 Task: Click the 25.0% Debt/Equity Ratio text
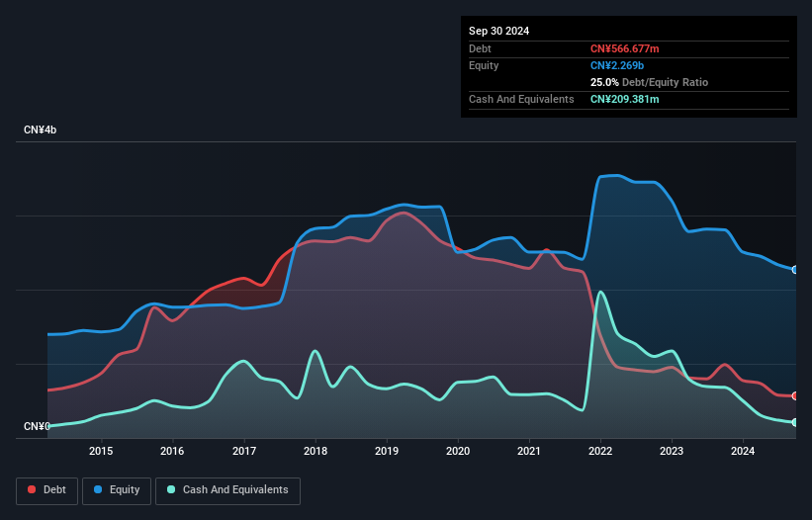pyautogui.click(x=649, y=82)
